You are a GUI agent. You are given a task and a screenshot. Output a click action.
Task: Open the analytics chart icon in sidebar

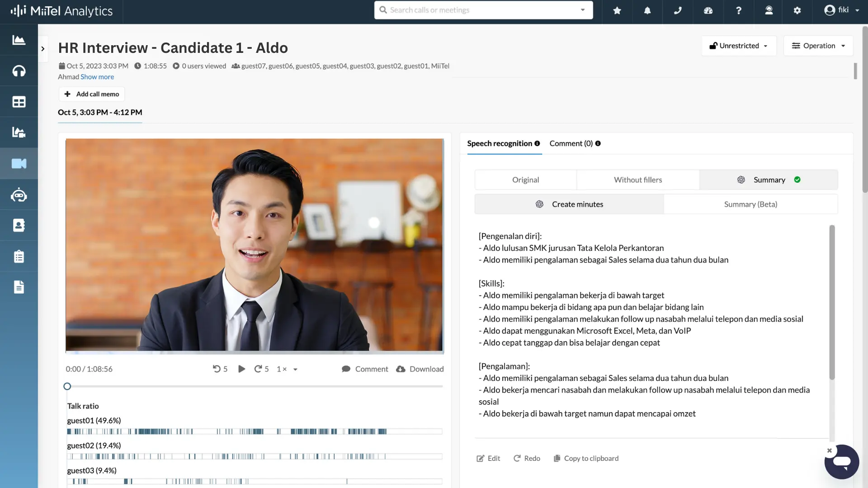click(19, 39)
